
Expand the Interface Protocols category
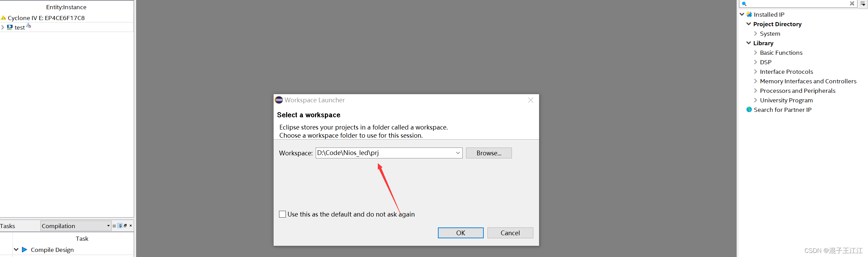755,71
